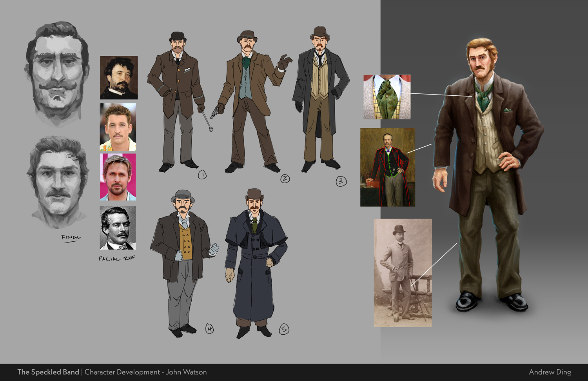Click the polished black shoes on final render

[x=492, y=301]
